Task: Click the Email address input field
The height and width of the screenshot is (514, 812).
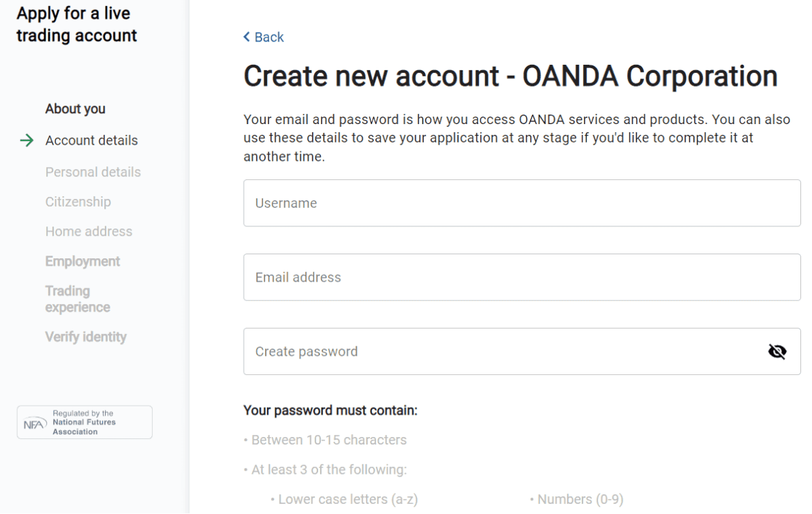Action: 522,277
